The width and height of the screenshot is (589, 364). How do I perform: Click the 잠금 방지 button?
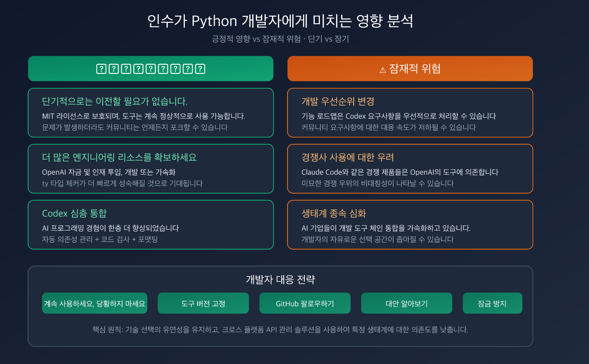point(493,303)
